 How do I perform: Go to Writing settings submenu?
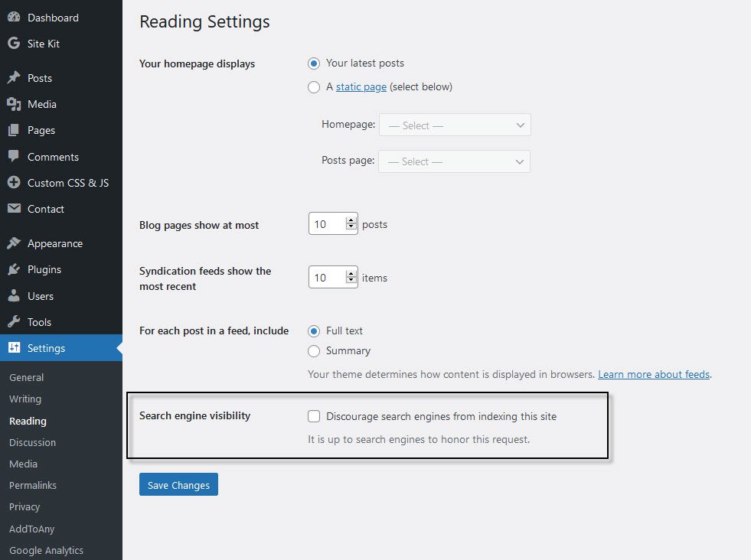pos(25,399)
